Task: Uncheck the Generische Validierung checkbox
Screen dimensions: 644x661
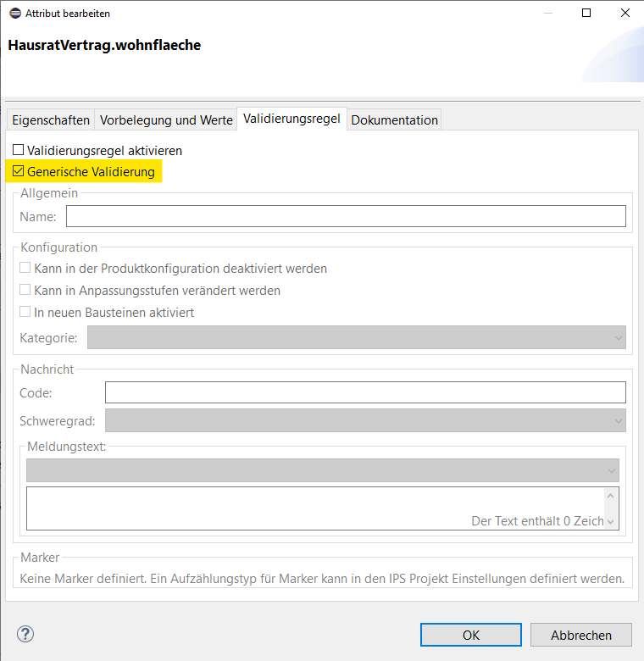Action: click(18, 170)
